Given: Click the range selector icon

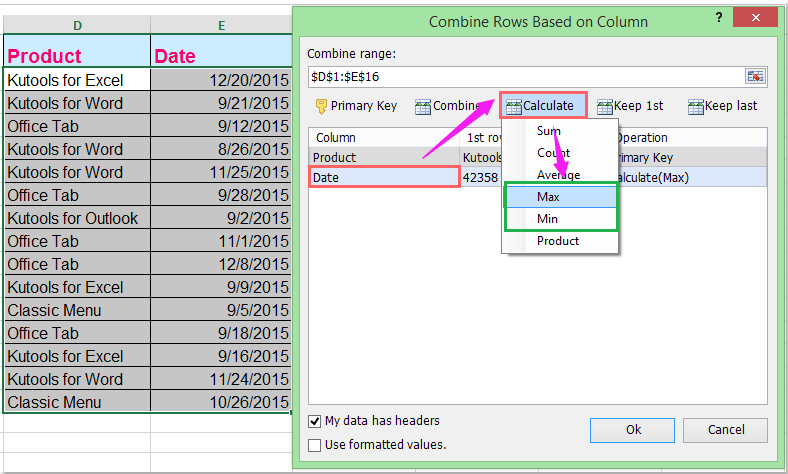Looking at the screenshot, I should 755,77.
